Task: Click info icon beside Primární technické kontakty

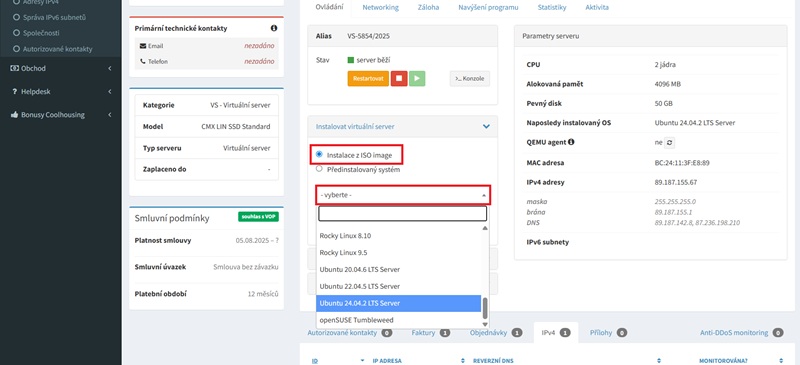Action: [x=274, y=28]
